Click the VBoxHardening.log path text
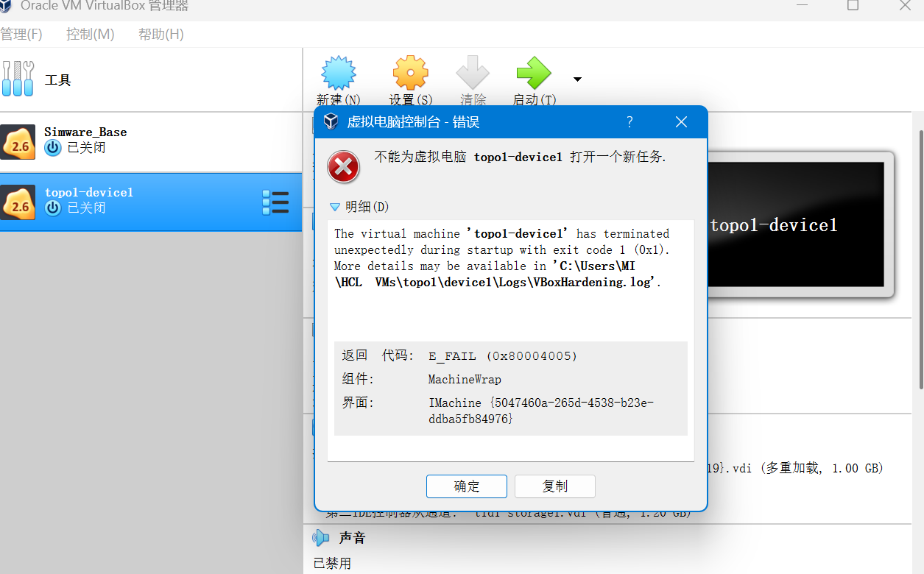Screen dimensions: 924x574 pyautogui.click(x=498, y=274)
